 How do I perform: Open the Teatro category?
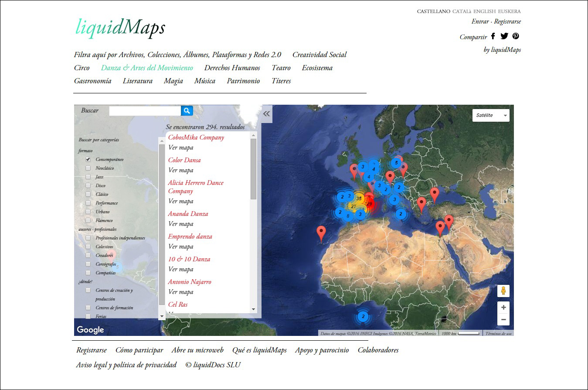pyautogui.click(x=281, y=68)
